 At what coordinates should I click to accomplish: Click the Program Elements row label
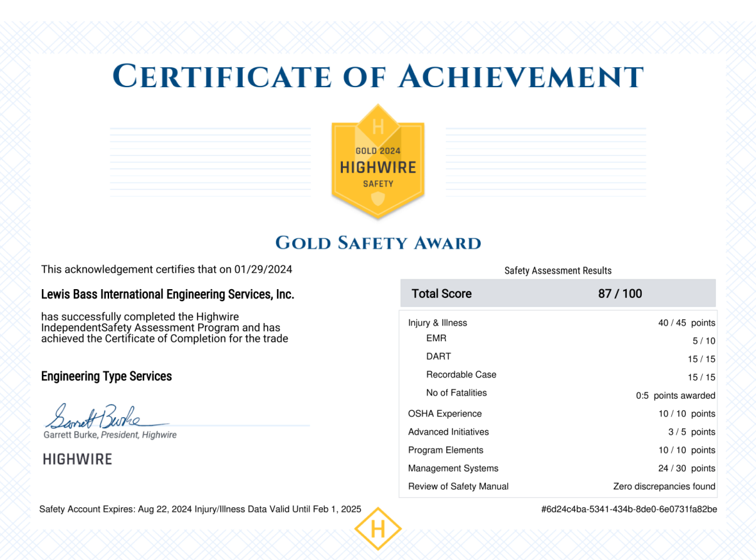pos(446,450)
